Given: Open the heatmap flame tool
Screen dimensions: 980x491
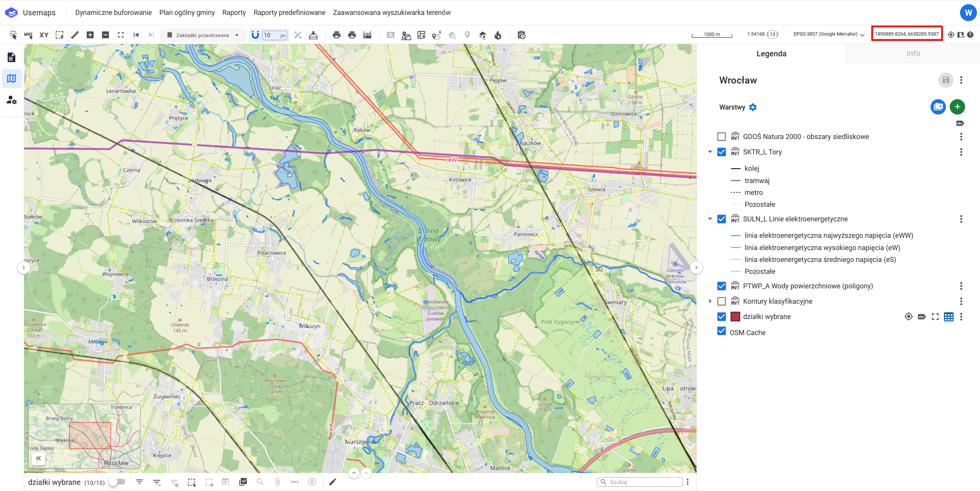Looking at the screenshot, I should (x=498, y=35).
